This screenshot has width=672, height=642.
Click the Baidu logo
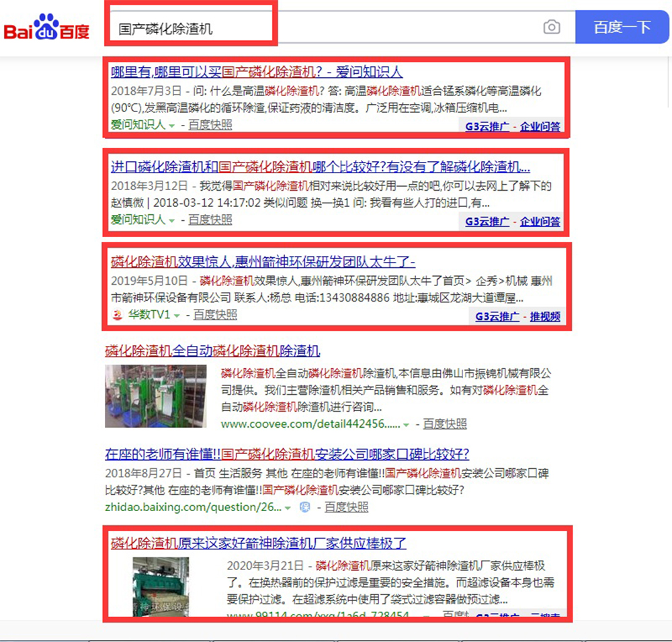click(47, 28)
